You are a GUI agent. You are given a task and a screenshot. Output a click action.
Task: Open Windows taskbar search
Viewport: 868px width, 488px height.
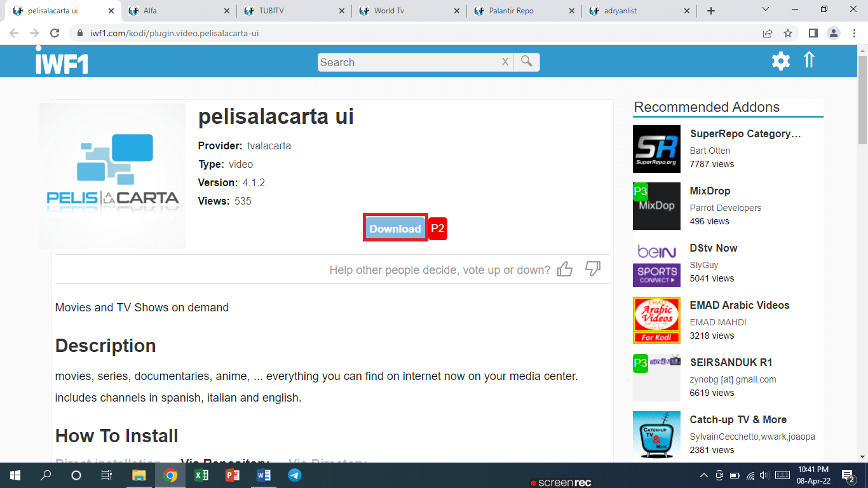tap(46, 475)
